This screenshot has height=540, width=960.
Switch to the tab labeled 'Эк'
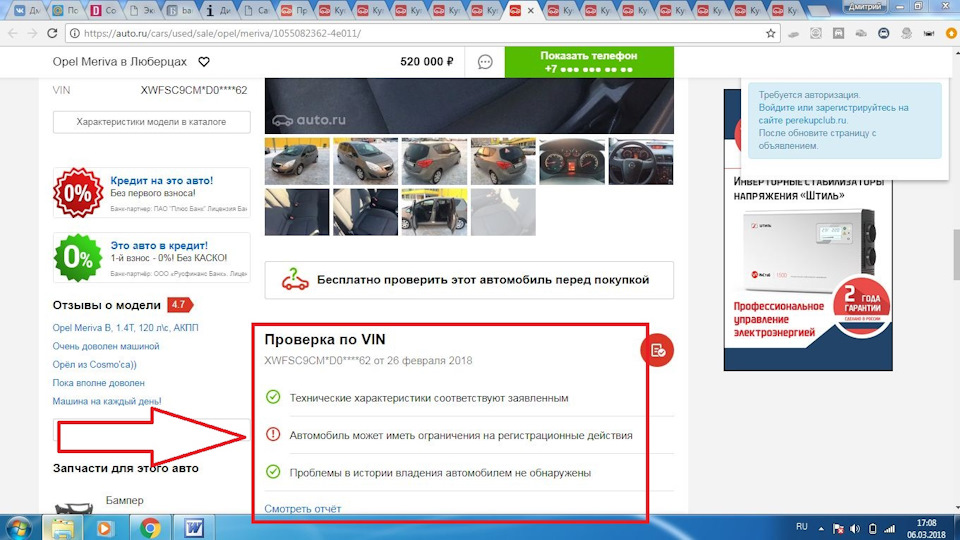tap(140, 10)
